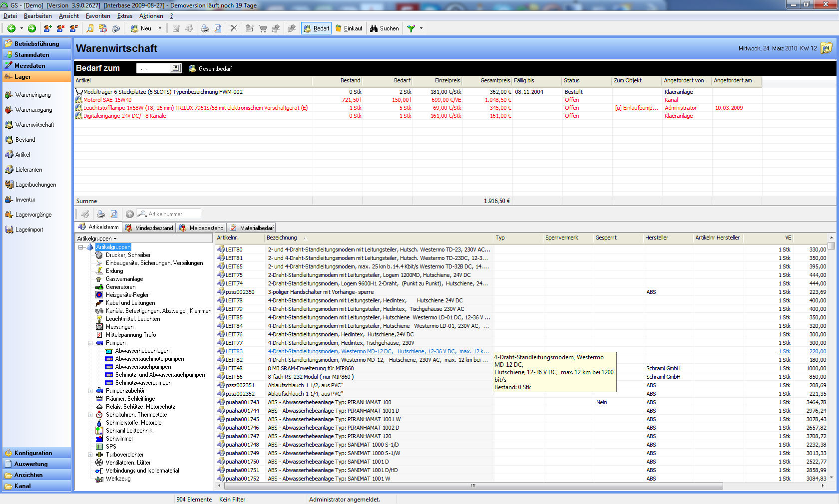Click the add user icon with plus

[x=47, y=28]
